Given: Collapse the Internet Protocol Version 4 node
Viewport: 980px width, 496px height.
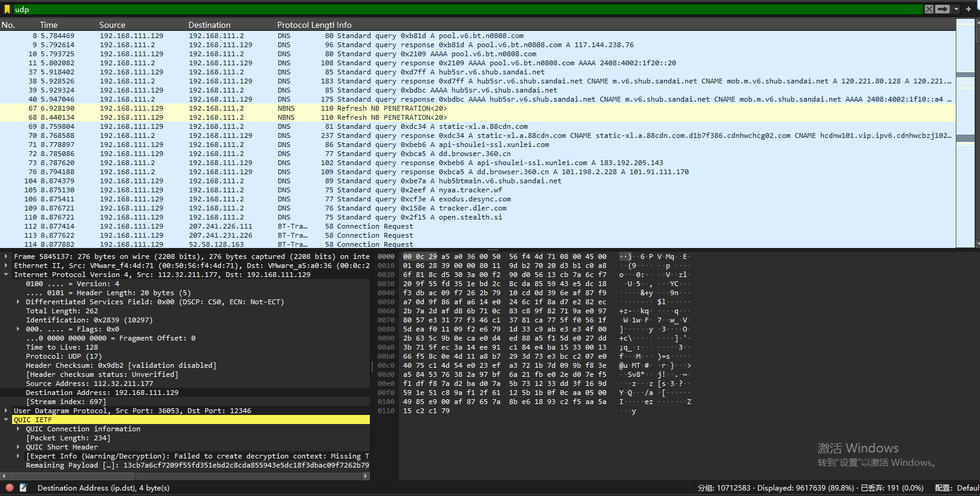Looking at the screenshot, I should click(6, 275).
